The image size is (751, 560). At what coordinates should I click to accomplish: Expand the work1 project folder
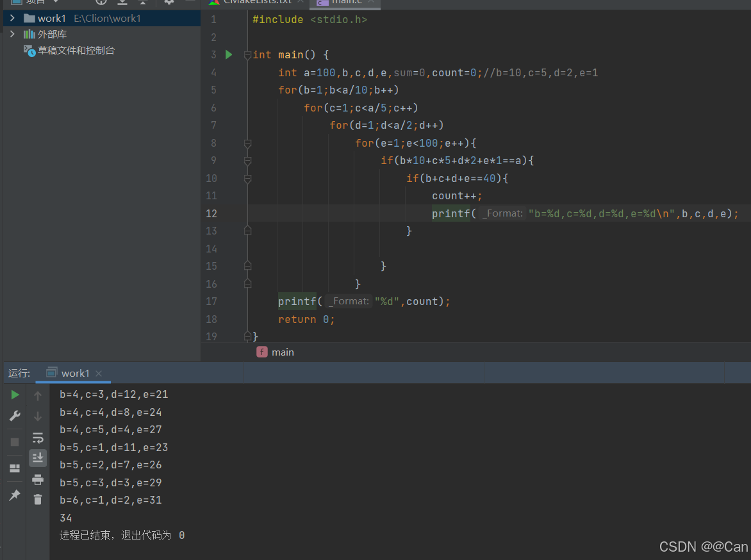click(x=12, y=18)
